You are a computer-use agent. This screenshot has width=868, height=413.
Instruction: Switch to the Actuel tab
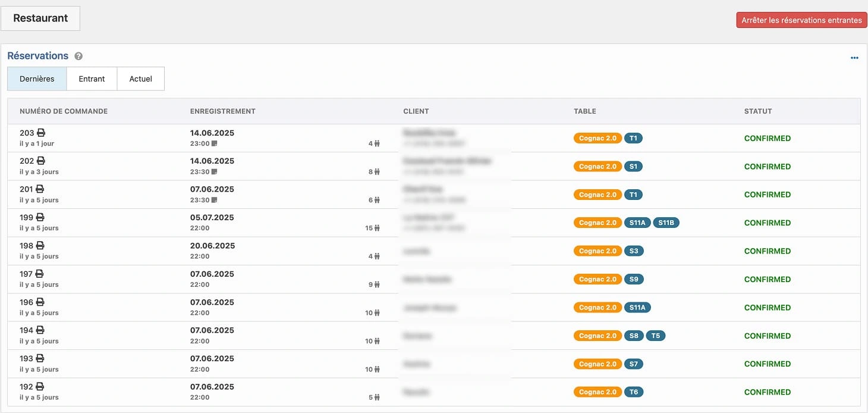(140, 79)
